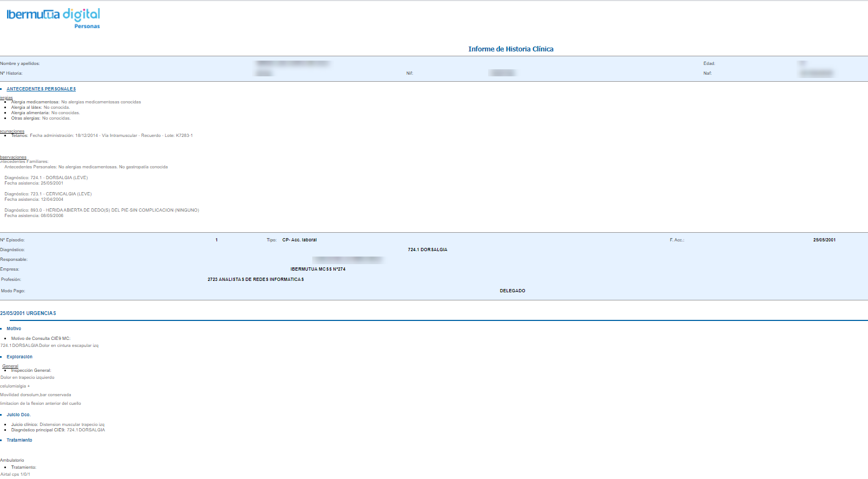This screenshot has height=479, width=868.
Task: Open the ANTECEDENTES PERSONALES section link
Action: click(x=41, y=89)
